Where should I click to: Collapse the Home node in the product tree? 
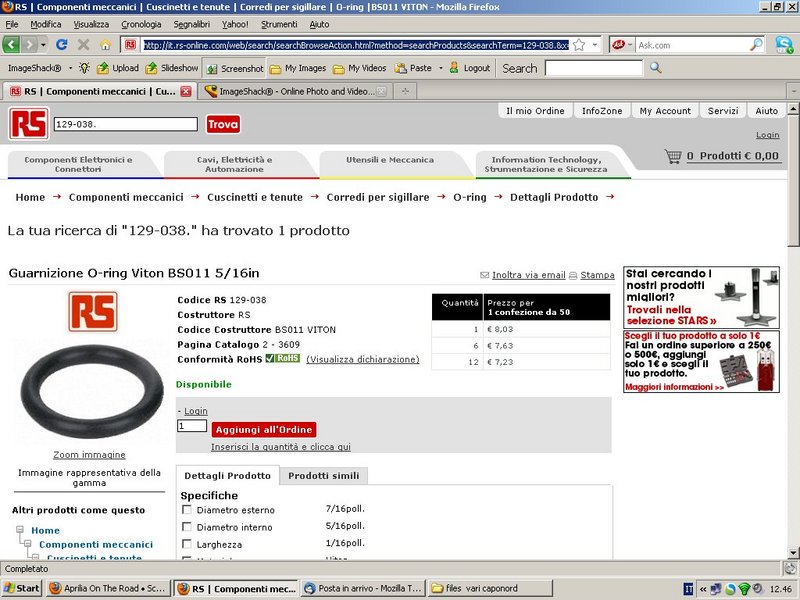tap(19, 530)
